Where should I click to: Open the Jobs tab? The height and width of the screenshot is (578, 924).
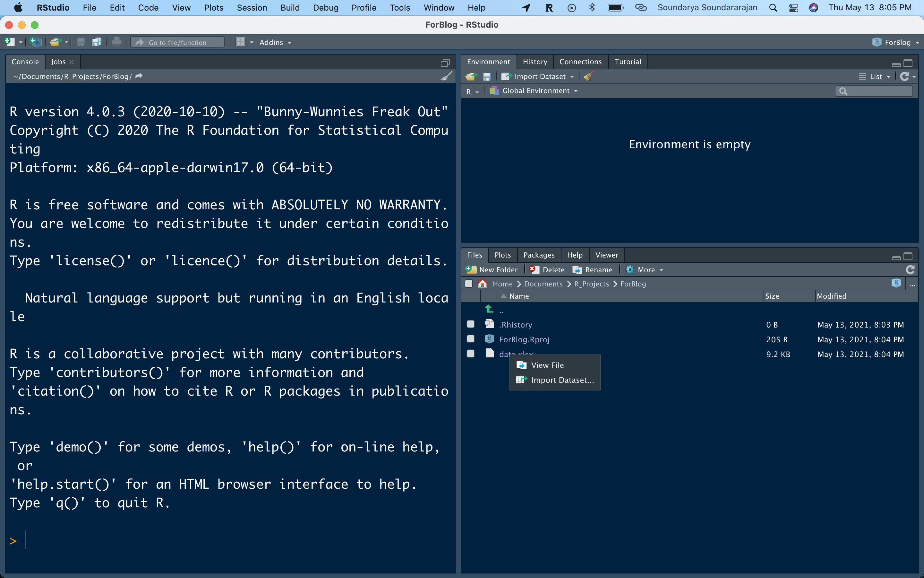[x=58, y=62]
